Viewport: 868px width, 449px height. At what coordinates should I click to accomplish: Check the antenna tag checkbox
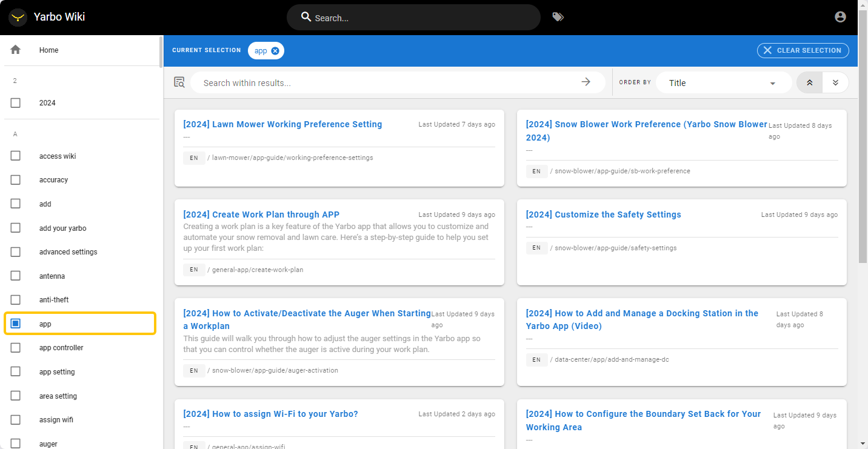pyautogui.click(x=16, y=276)
